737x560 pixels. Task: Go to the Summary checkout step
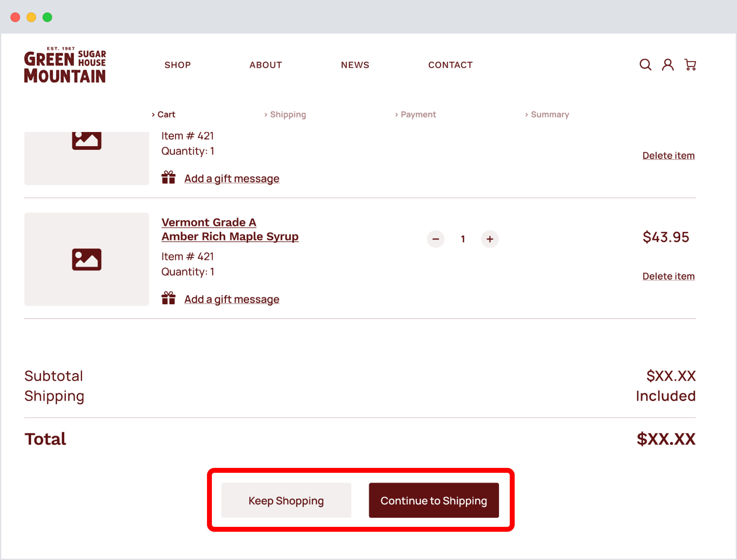point(550,115)
